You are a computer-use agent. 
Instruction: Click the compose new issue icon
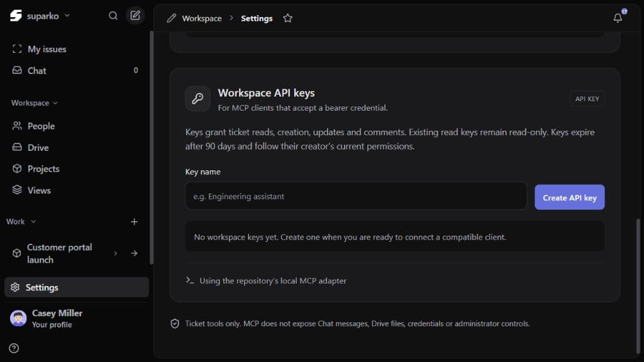point(135,16)
